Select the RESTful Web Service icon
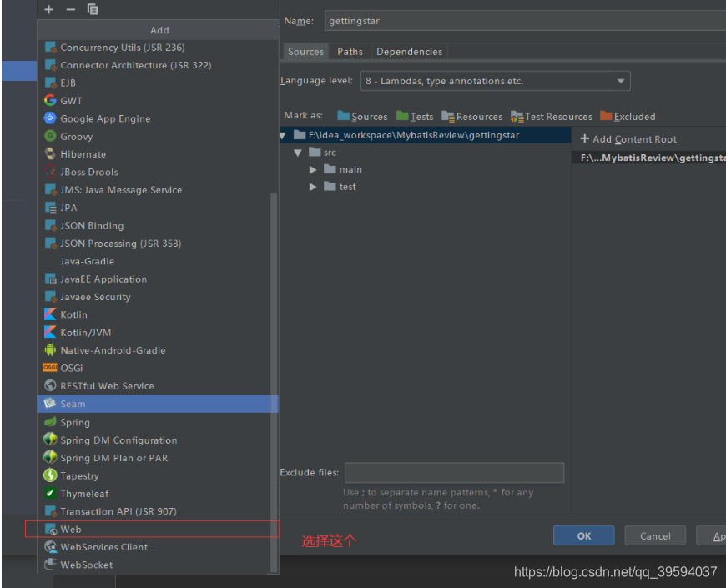Screen dimensions: 726x588 (50, 385)
